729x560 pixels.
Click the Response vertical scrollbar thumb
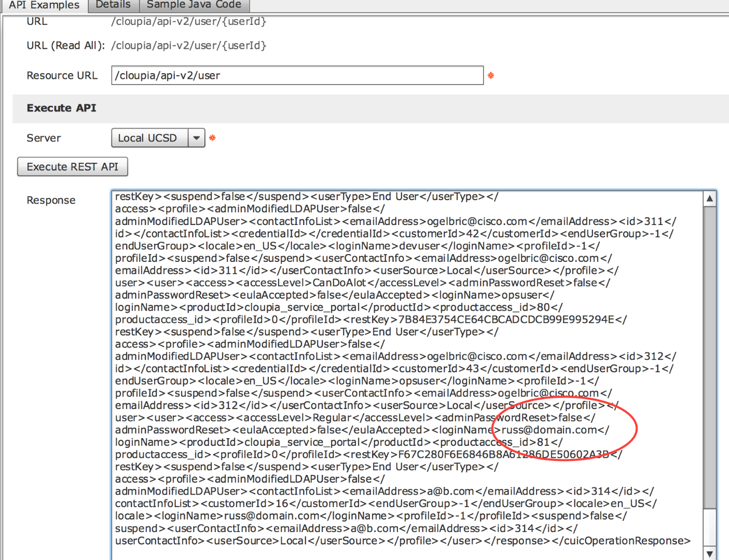709,357
